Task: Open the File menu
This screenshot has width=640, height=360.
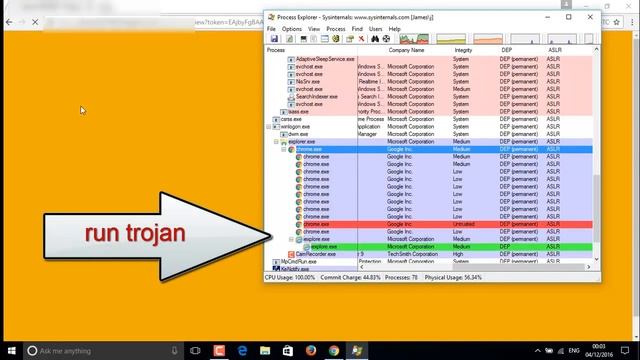Action: 271,29
